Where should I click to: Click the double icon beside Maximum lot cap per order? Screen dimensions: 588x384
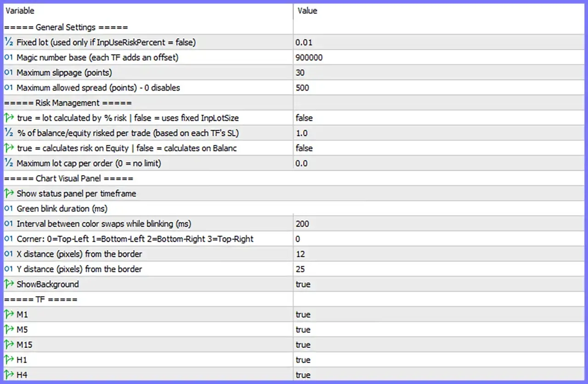click(x=9, y=163)
